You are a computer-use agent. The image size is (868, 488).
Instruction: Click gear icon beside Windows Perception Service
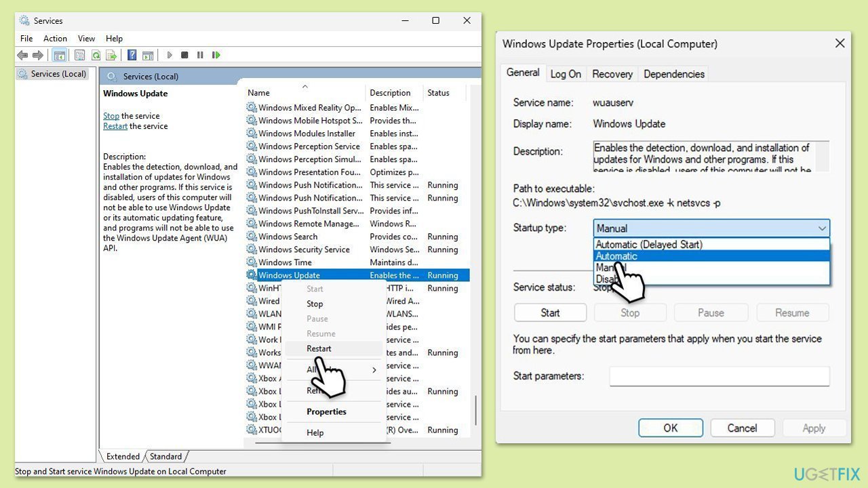coord(252,146)
